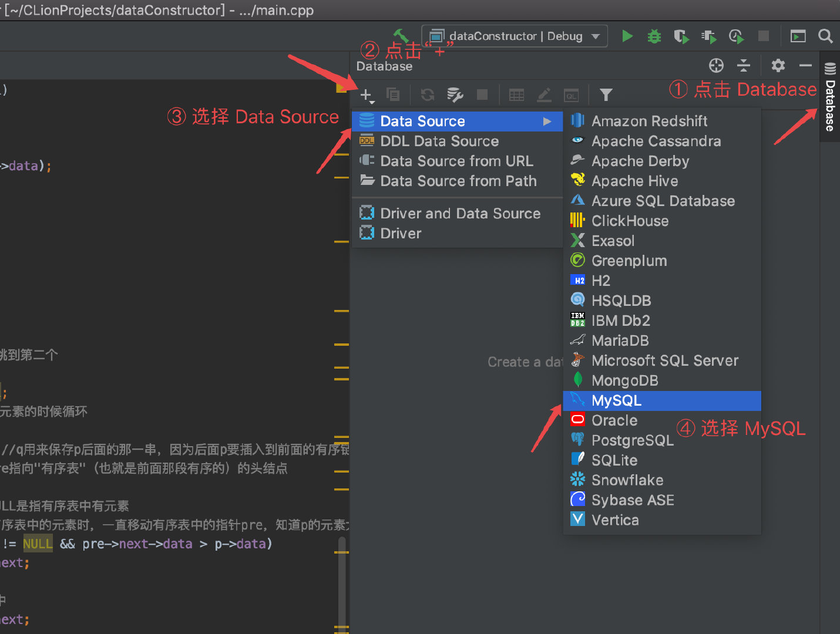This screenshot has height=634, width=840.
Task: Click the Build hammer icon
Action: (401, 35)
